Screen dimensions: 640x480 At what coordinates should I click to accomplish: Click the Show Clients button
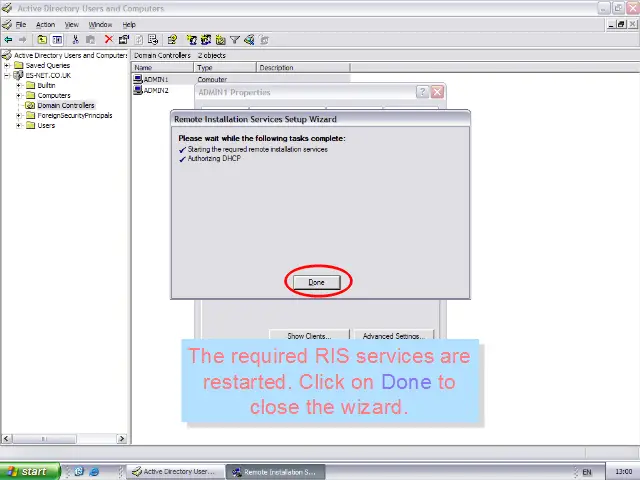coord(309,336)
